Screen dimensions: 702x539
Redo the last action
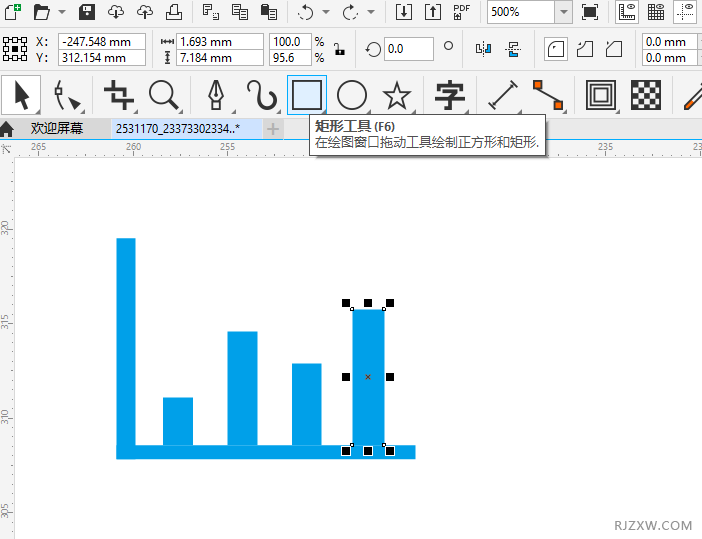pos(350,12)
